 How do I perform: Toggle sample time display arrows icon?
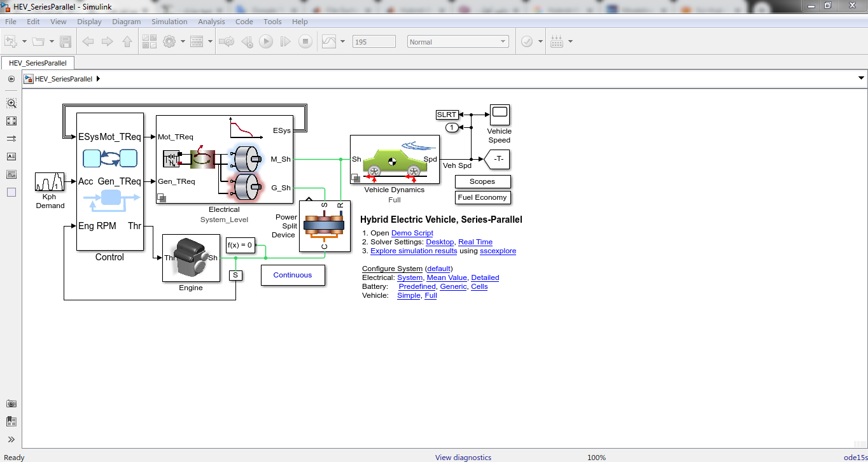11,139
